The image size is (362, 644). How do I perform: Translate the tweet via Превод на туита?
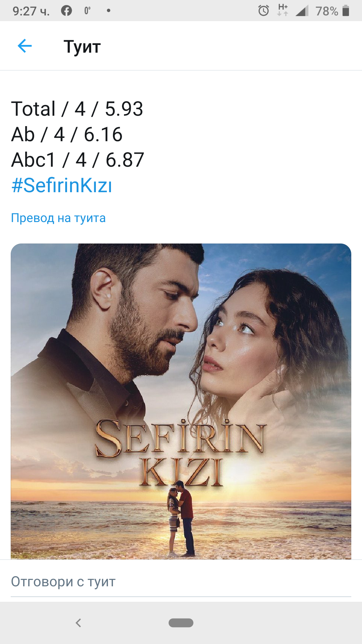click(58, 218)
